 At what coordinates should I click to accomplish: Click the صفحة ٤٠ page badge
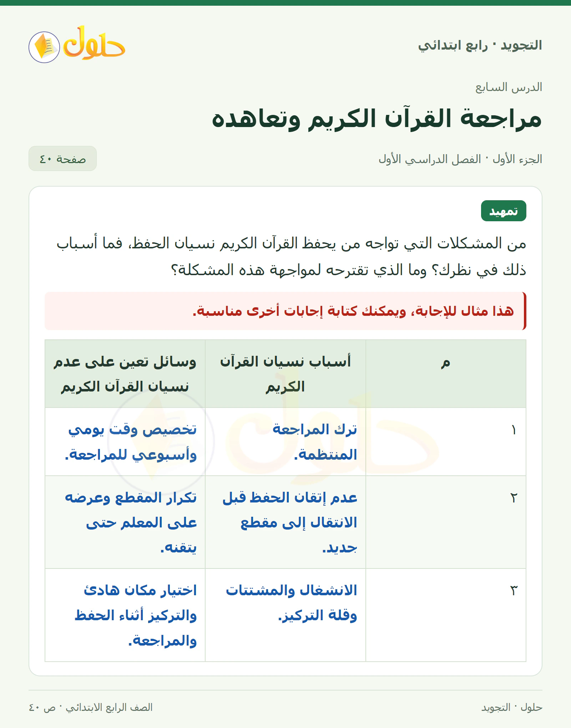(x=62, y=159)
